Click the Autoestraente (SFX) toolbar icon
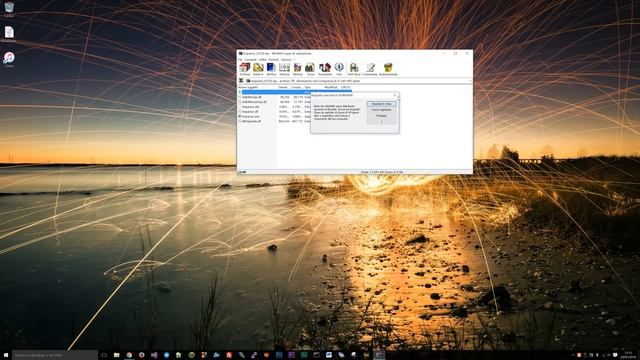 point(388,69)
